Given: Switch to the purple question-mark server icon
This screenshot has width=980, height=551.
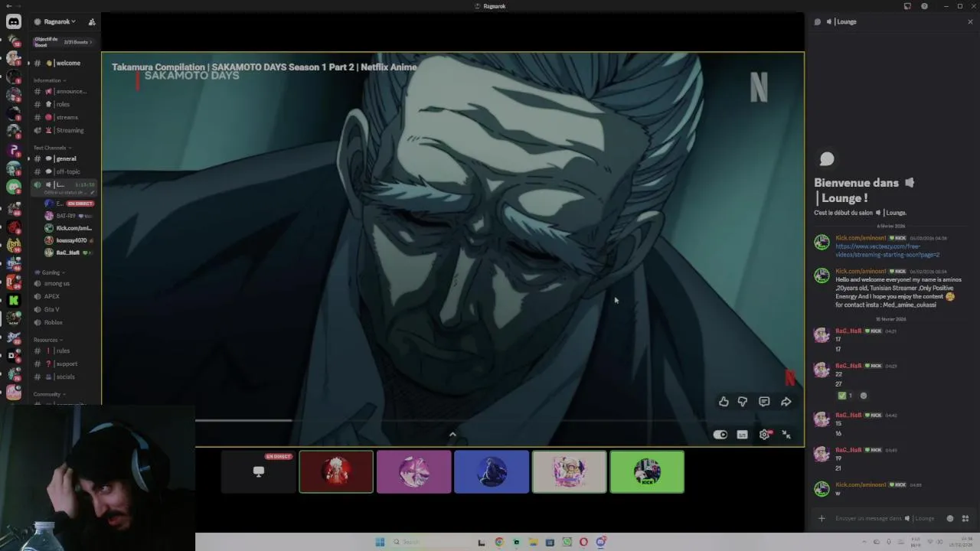Looking at the screenshot, I should 14,151.
